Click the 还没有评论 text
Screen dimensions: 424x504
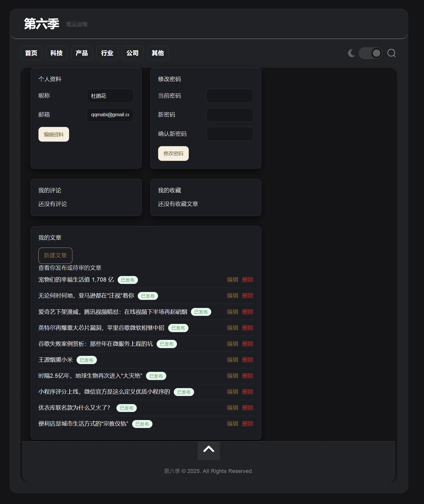(53, 204)
